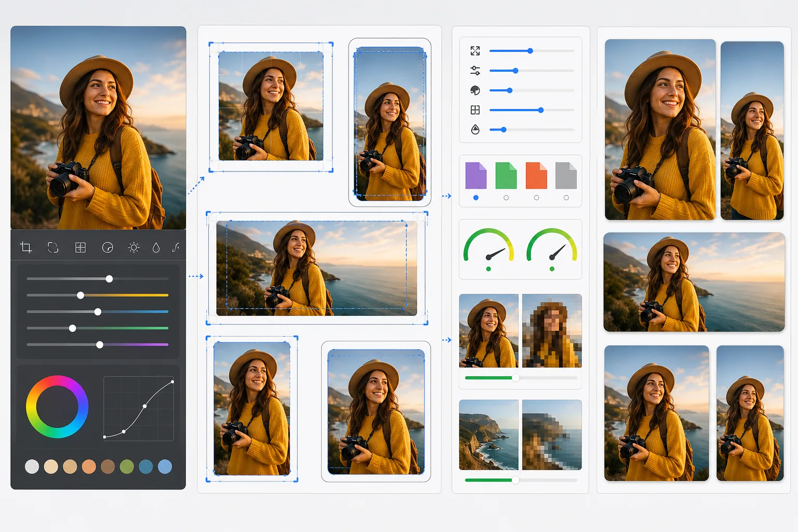
Task: Click the slider beside the palette pie icon
Action: 531,90
